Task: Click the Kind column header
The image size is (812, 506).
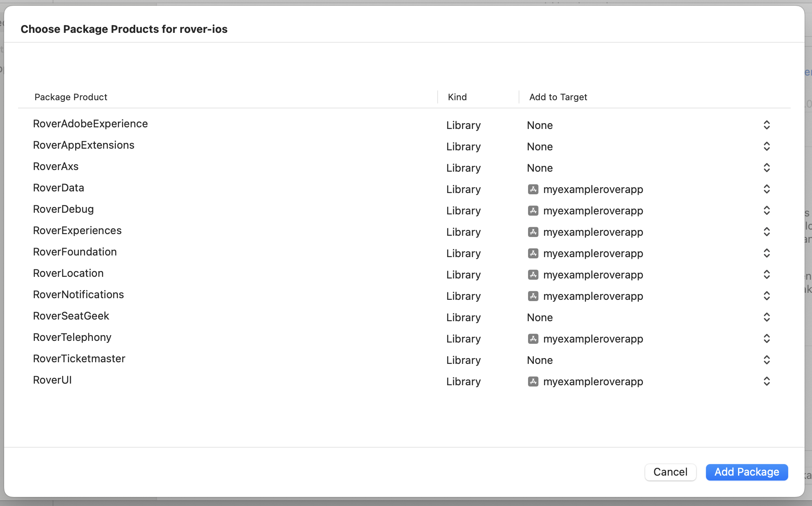Action: tap(457, 97)
